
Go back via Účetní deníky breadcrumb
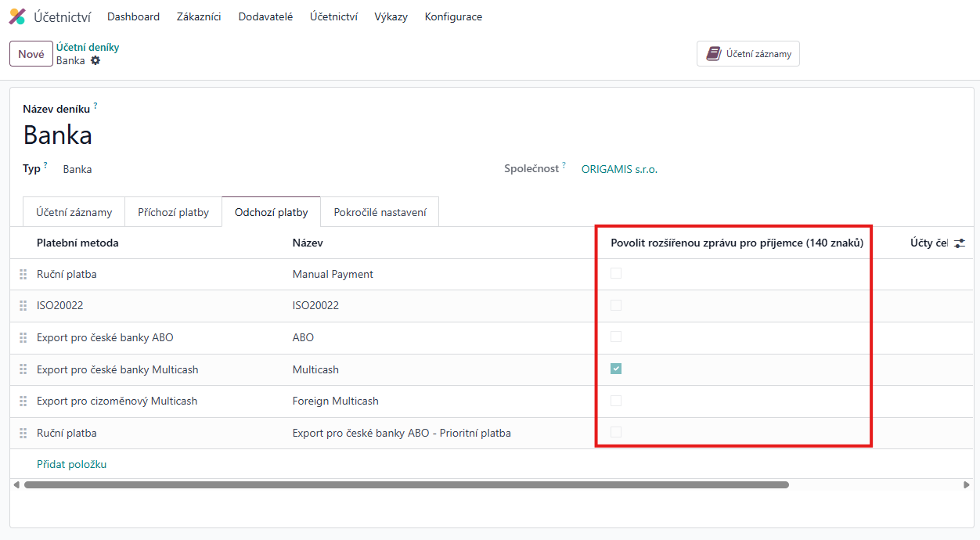[88, 47]
